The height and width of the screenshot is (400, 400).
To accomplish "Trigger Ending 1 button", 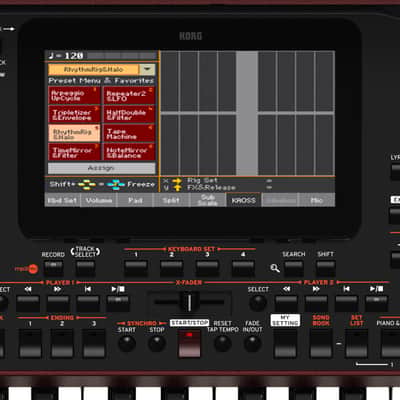I will pyautogui.click(x=30, y=343).
